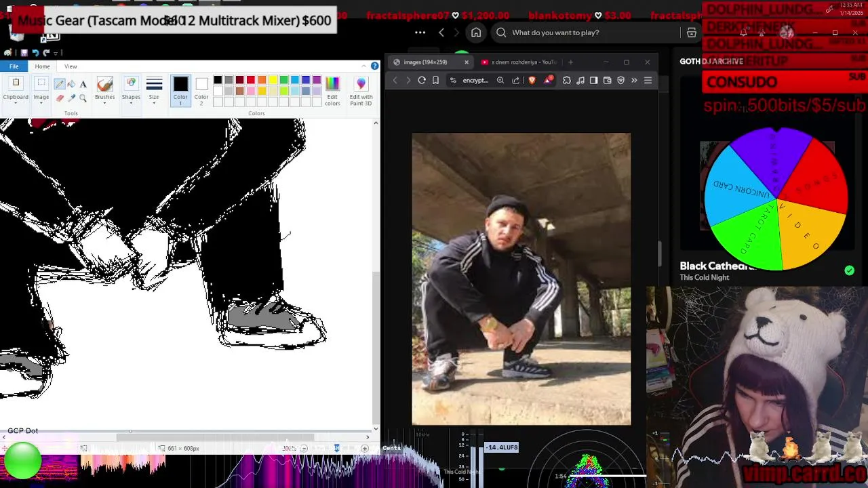This screenshot has width=868, height=488.
Task: Switch to s dnem rozhdeniya YouTube tab
Action: pyautogui.click(x=519, y=62)
